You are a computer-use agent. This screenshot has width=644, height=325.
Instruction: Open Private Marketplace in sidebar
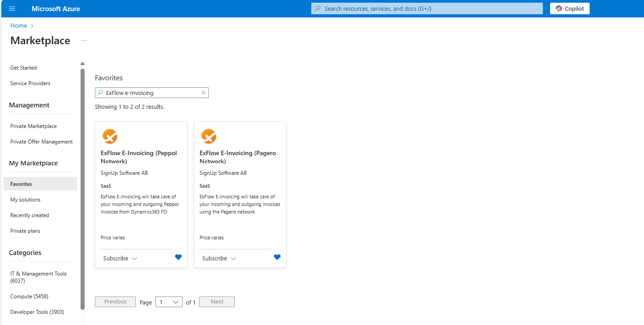point(34,126)
